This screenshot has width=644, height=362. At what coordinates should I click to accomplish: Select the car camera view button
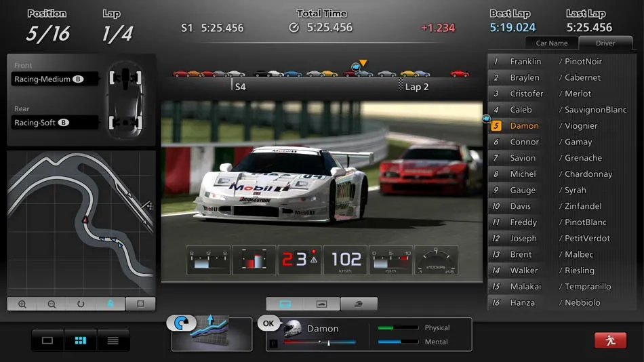(322, 304)
